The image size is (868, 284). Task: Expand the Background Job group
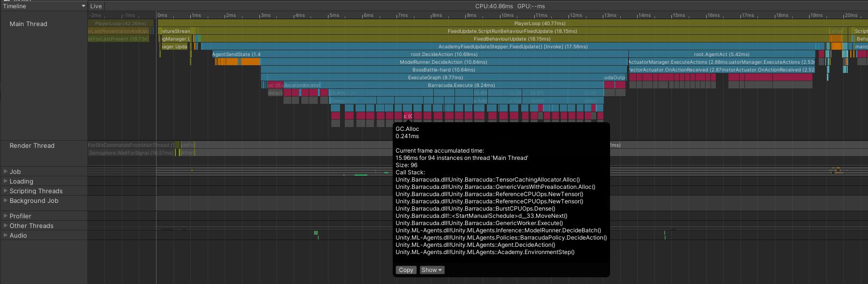(5, 200)
